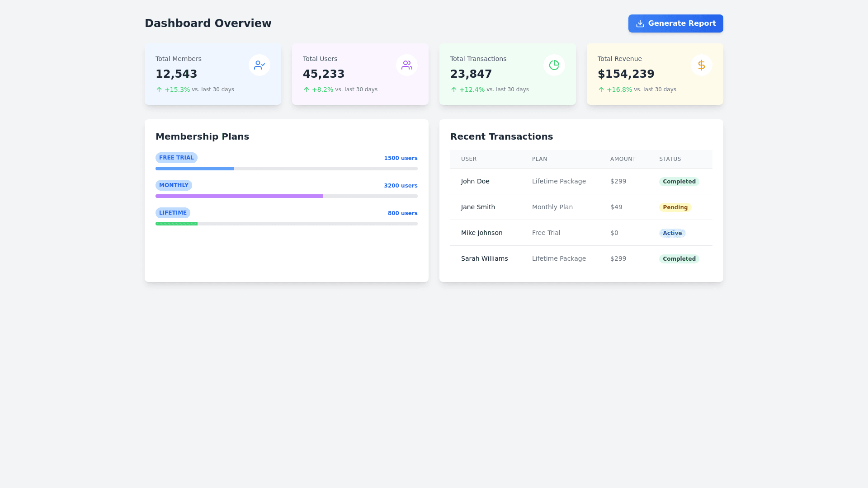868x488 pixels.
Task: Click the Total Revenue dollar sign icon
Action: tap(702, 65)
